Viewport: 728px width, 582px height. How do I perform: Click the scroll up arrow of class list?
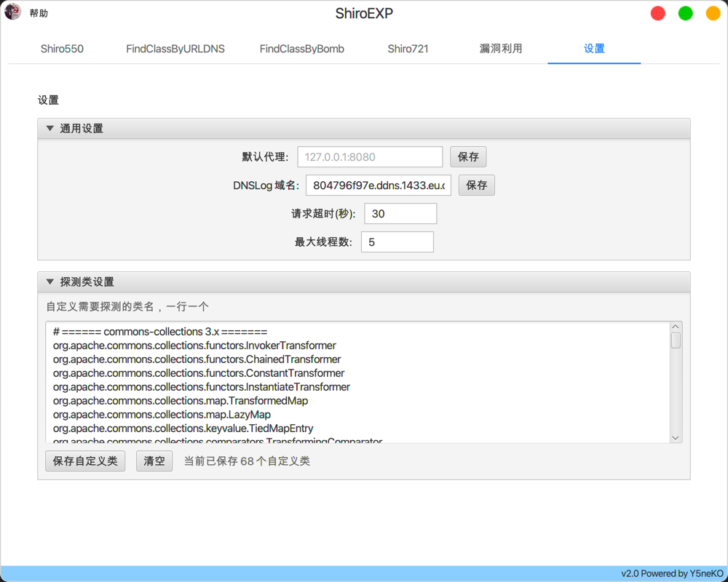click(676, 327)
